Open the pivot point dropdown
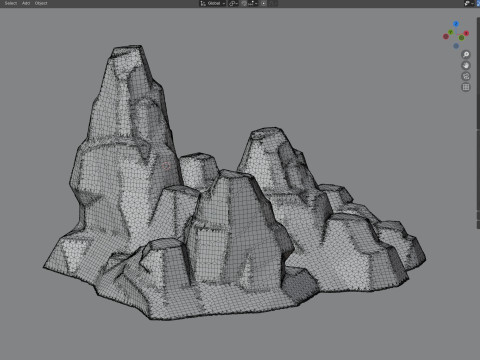 tap(233, 3)
